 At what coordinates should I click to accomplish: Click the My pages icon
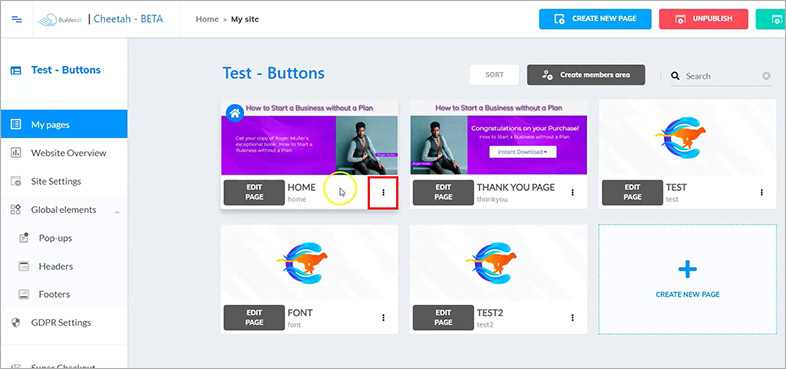(16, 124)
